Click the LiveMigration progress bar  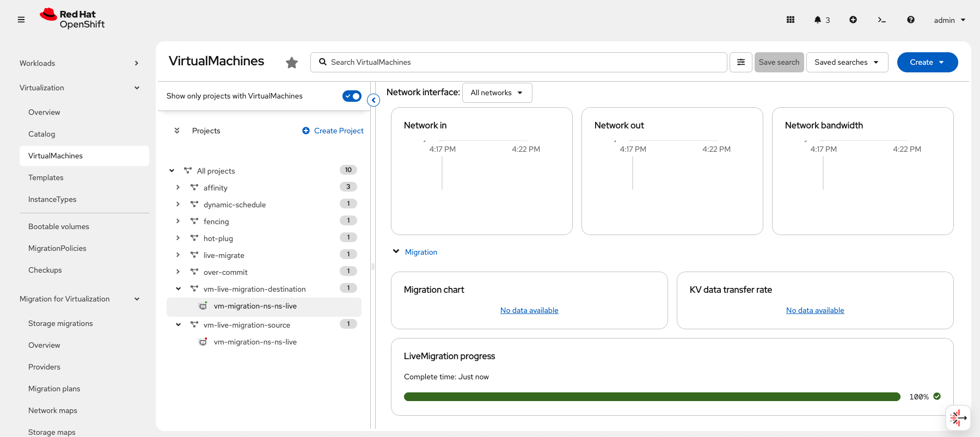pos(652,397)
